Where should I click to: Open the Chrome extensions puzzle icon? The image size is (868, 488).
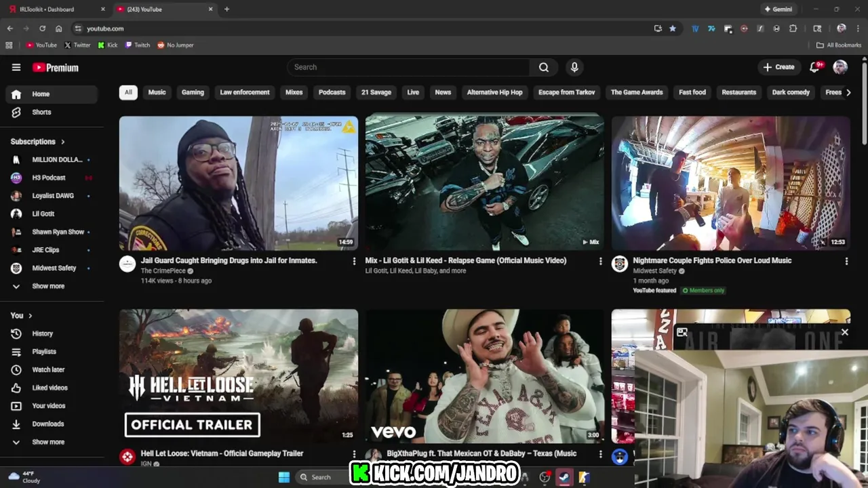(793, 28)
